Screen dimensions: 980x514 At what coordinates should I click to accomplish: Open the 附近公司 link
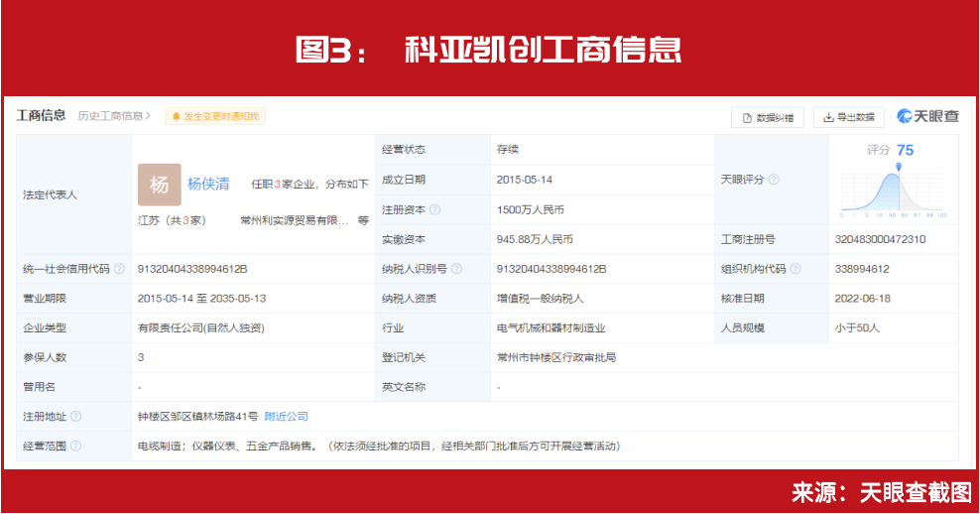tap(287, 417)
